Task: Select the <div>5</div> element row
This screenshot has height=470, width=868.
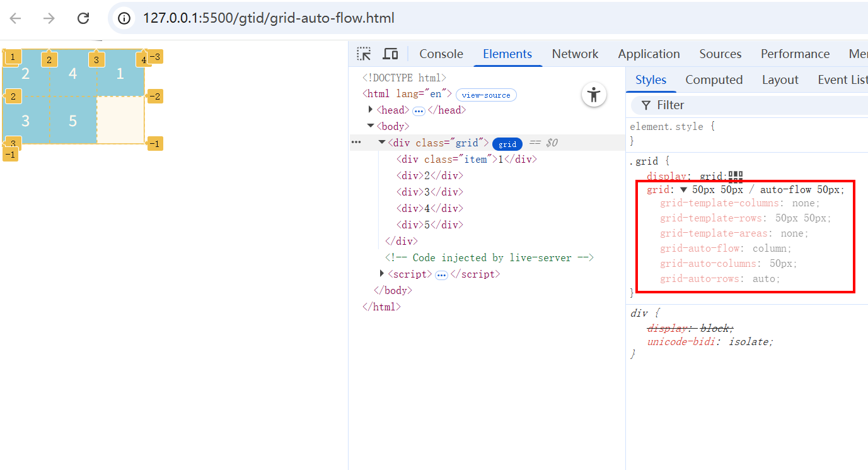Action: tap(430, 225)
